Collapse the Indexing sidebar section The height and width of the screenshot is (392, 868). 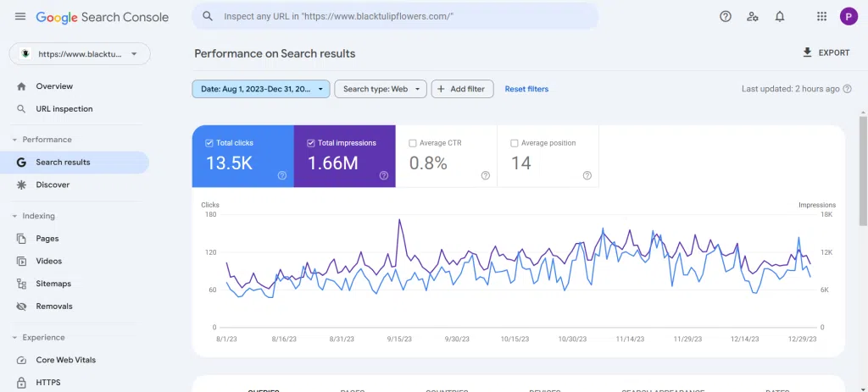coord(14,216)
